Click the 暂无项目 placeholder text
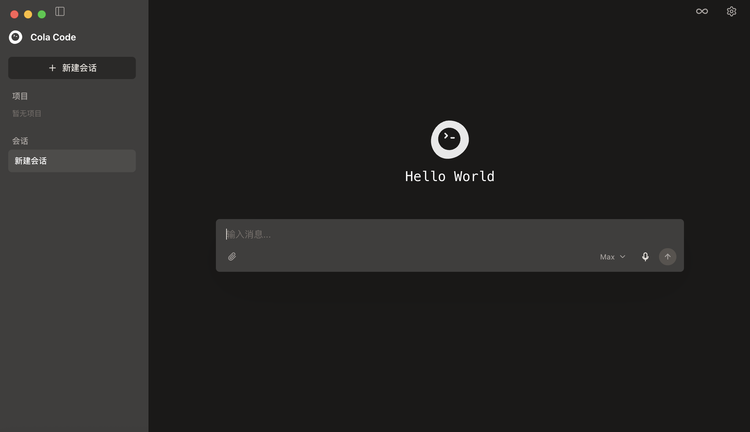Viewport: 750px width, 432px height. pos(27,113)
